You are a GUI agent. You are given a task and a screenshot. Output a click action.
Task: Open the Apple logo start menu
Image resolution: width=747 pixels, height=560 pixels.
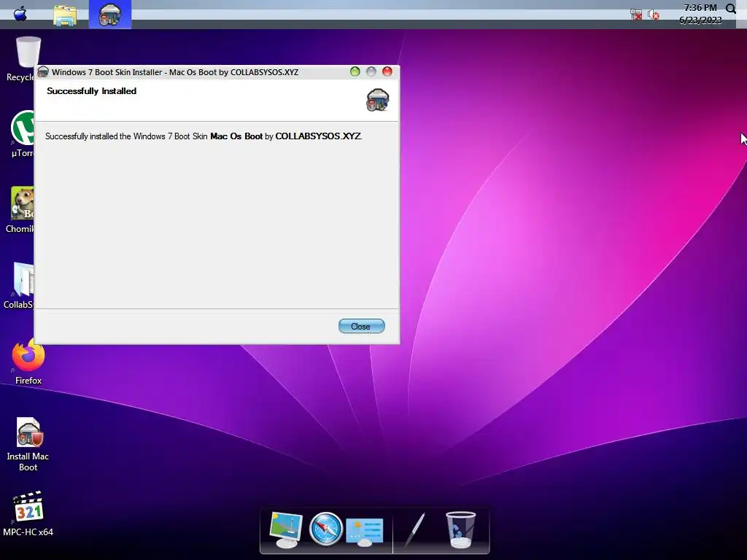[20, 14]
